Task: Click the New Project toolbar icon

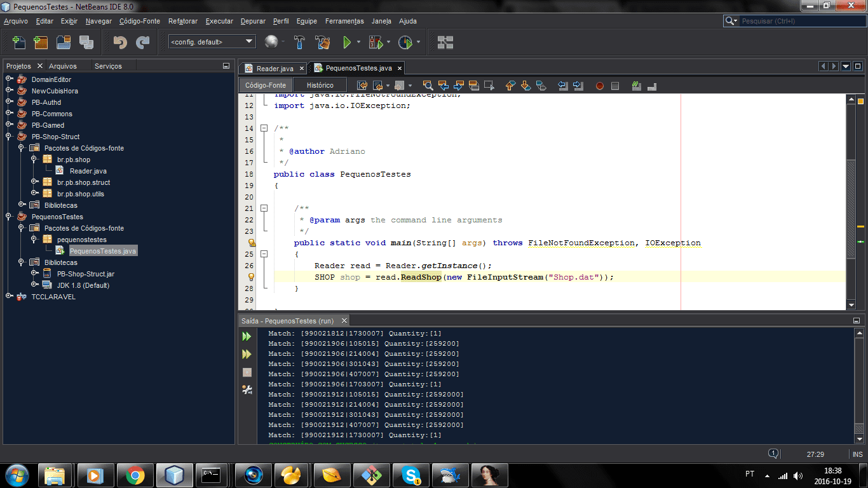Action: pyautogui.click(x=41, y=43)
